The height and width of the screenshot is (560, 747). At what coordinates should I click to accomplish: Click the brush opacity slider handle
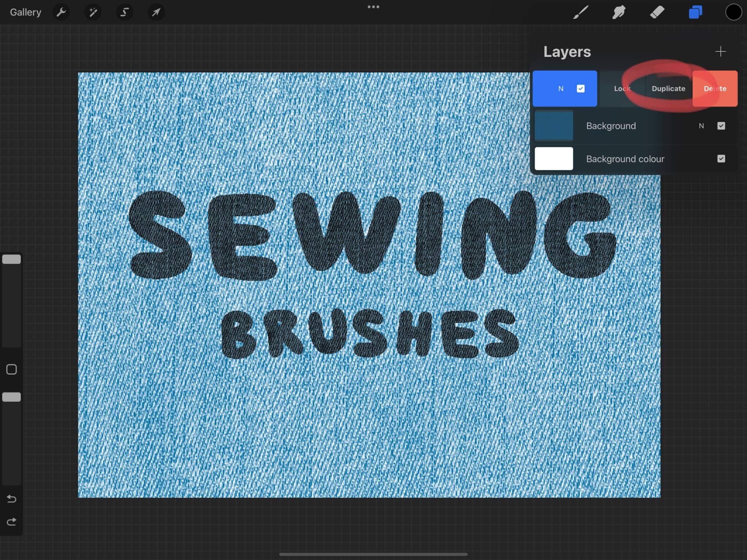click(12, 397)
